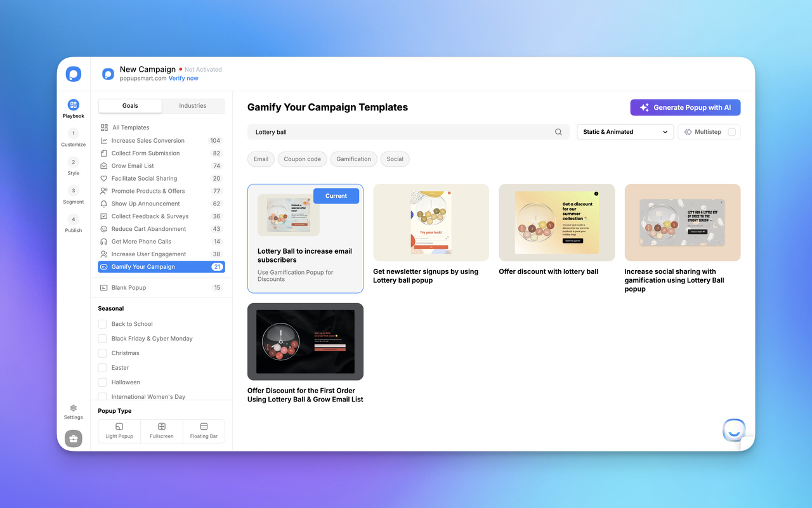The image size is (812, 508).
Task: Select the Light Popup type
Action: coord(119,431)
